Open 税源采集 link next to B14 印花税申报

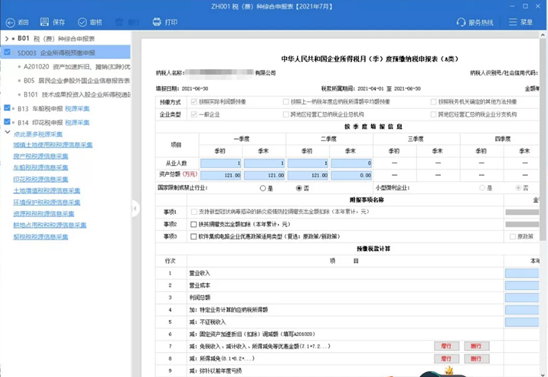(77, 123)
